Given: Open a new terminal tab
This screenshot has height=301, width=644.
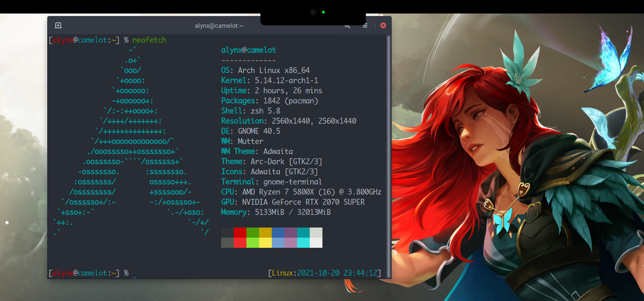Looking at the screenshot, I should pyautogui.click(x=58, y=25).
